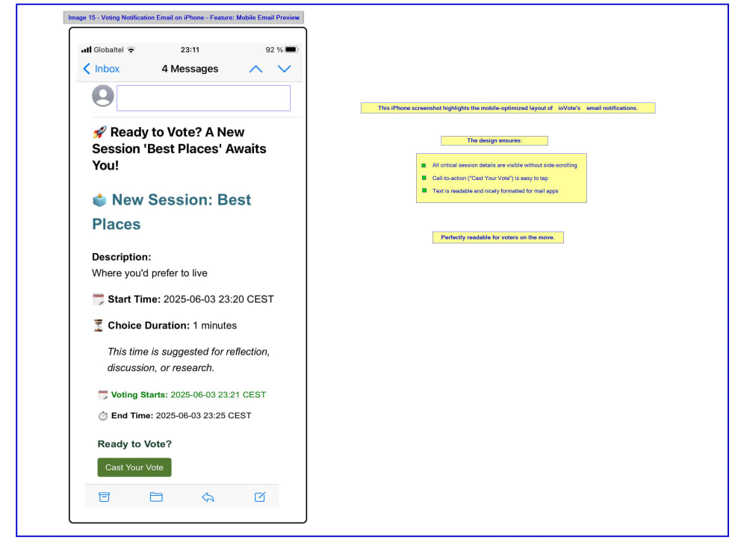Tap the reply arrow icon
This screenshot has height=560, width=747.
[x=208, y=497]
